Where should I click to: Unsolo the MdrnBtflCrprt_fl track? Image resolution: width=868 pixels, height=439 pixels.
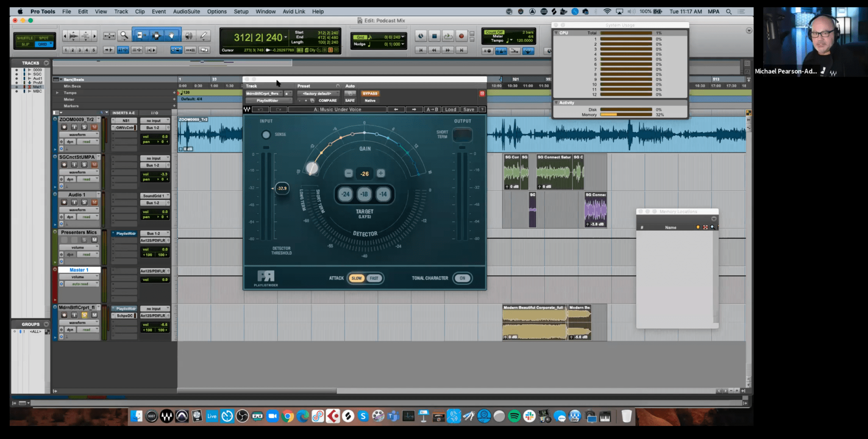pyautogui.click(x=84, y=315)
